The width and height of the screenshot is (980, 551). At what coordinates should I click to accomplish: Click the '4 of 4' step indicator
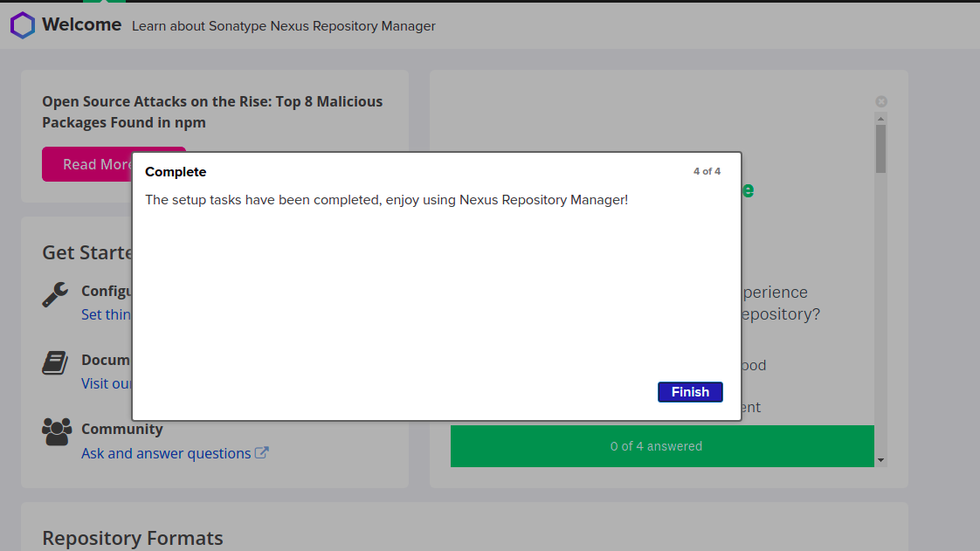(x=707, y=171)
